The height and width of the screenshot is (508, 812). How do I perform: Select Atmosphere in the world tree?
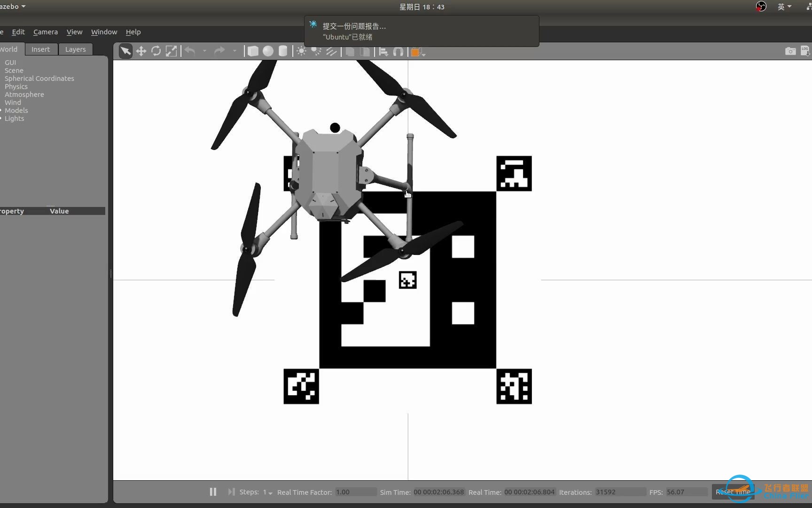[x=24, y=94]
